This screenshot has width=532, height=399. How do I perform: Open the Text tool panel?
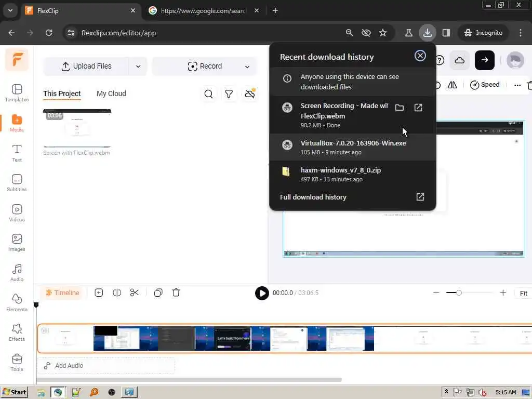pos(17,153)
